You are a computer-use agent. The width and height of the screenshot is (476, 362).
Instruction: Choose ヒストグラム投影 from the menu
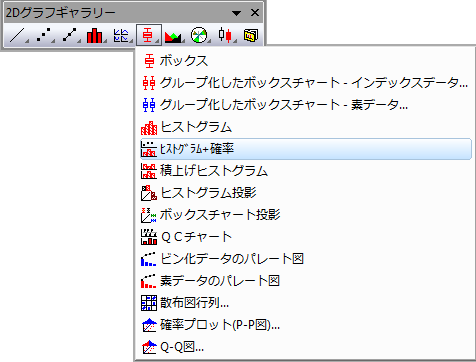coord(306,193)
